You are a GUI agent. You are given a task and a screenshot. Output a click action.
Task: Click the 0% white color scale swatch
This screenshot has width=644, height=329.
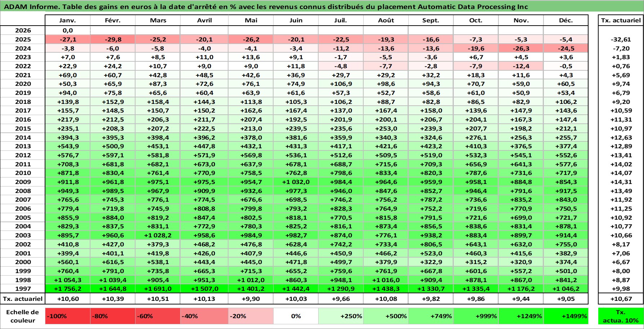(x=296, y=316)
